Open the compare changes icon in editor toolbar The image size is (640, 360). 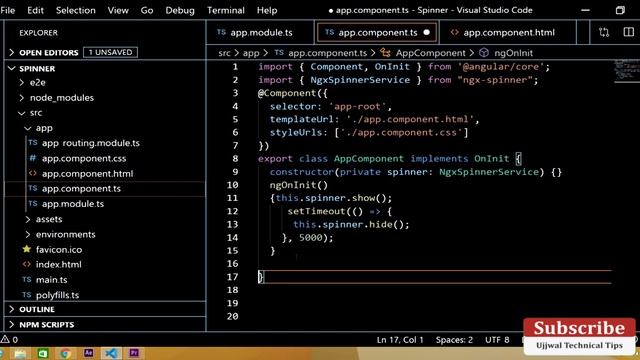[x=604, y=32]
